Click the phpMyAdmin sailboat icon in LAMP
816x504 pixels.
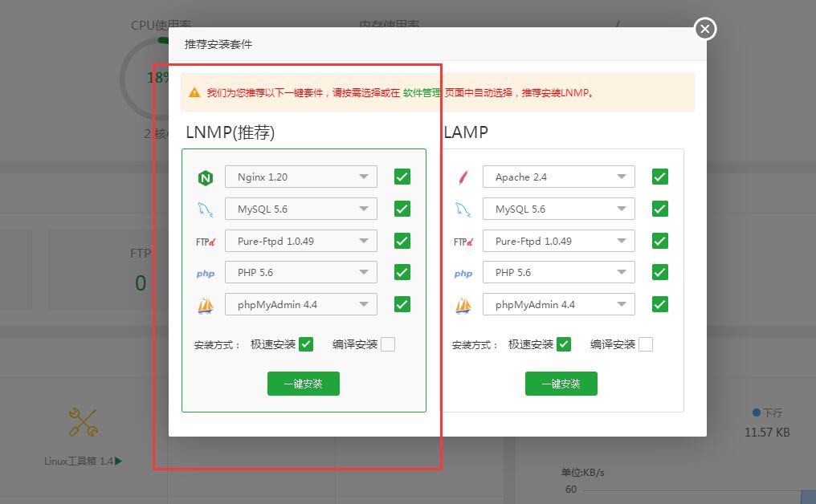pyautogui.click(x=463, y=305)
